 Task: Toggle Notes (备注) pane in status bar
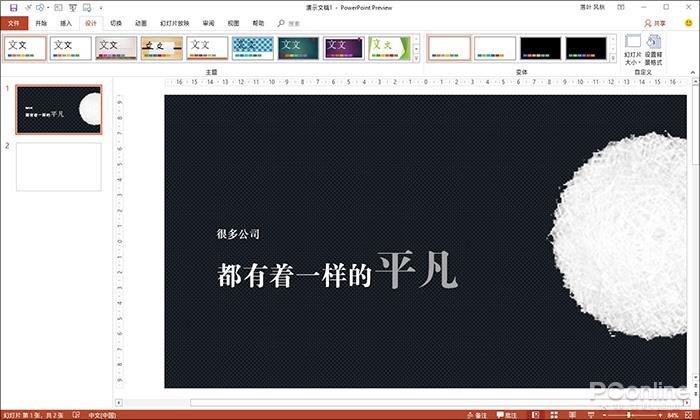[476, 414]
